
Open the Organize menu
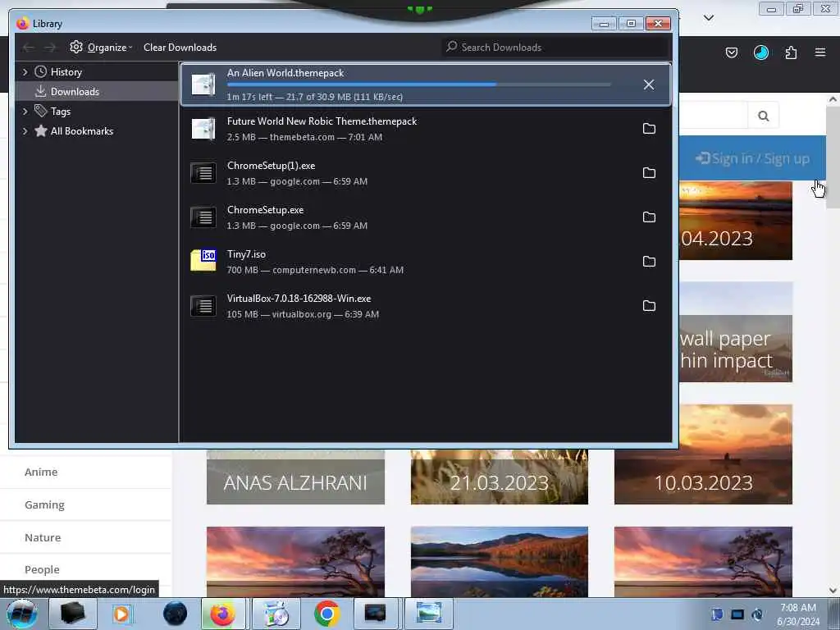101,47
